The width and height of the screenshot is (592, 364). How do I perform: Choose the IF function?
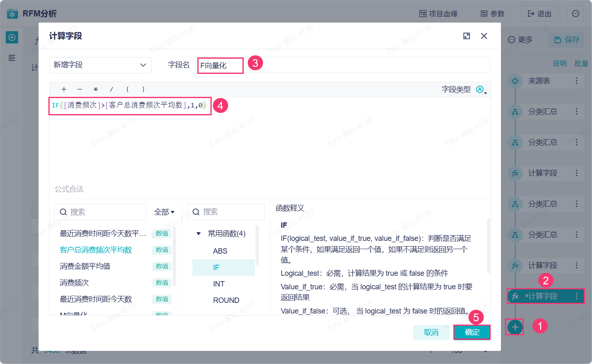[224, 268]
